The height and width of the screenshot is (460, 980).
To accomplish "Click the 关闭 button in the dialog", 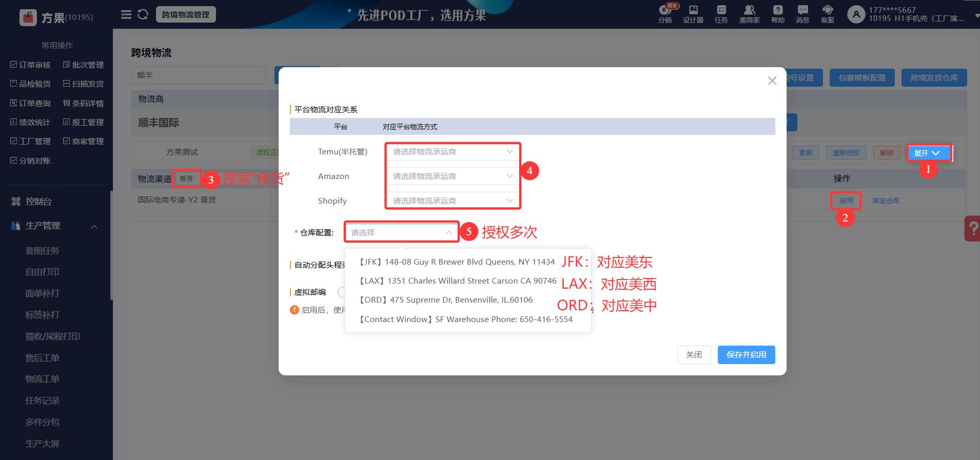I will point(694,355).
